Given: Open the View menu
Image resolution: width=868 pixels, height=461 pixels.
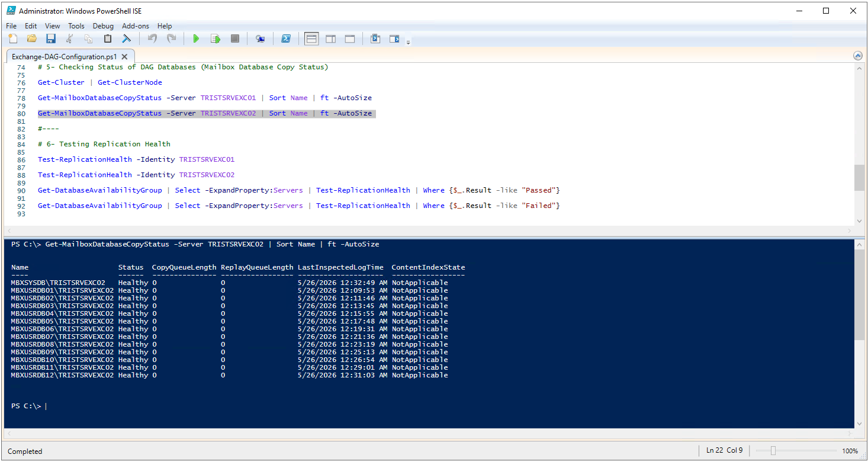Looking at the screenshot, I should click(x=53, y=26).
